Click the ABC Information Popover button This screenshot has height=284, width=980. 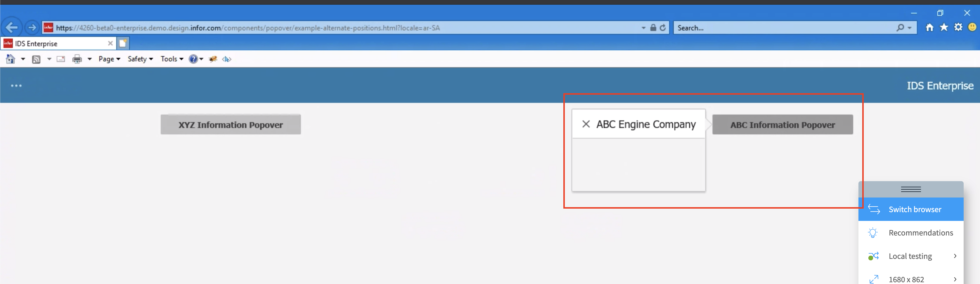[x=782, y=124]
